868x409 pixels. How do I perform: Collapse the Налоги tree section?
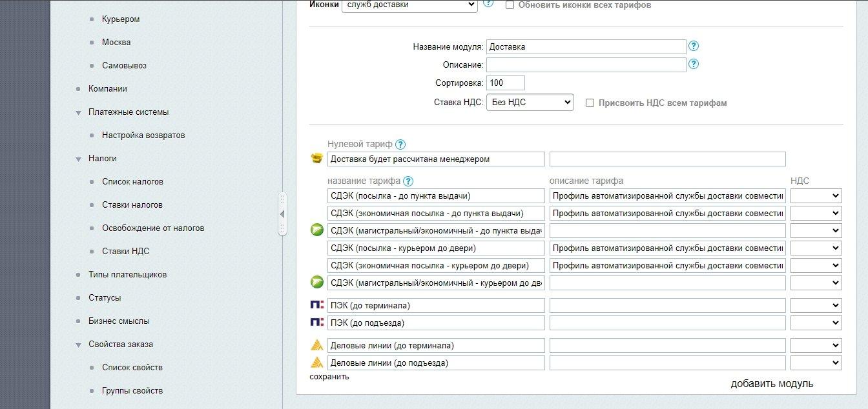(78, 159)
